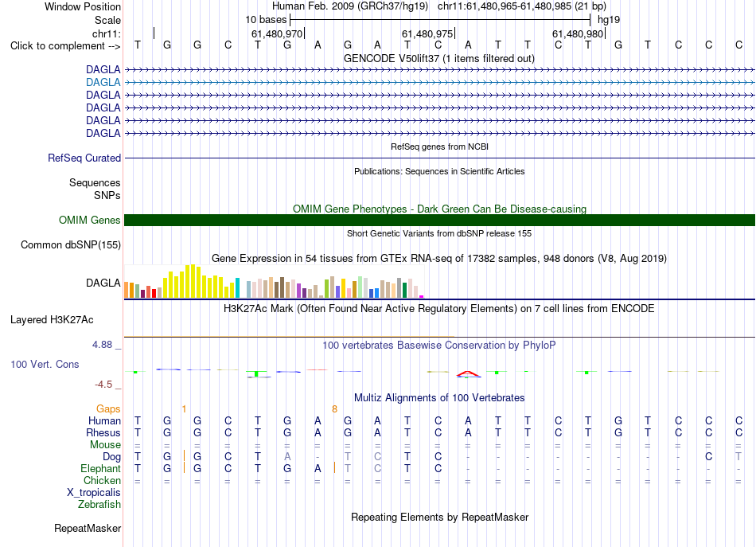This screenshot has width=756, height=547.
Task: Click the dark green OMIM gene bar
Action: point(439,220)
